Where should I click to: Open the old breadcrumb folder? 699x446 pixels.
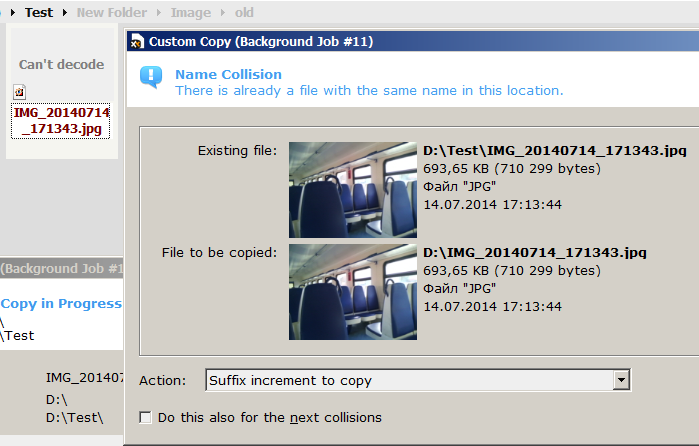point(243,13)
